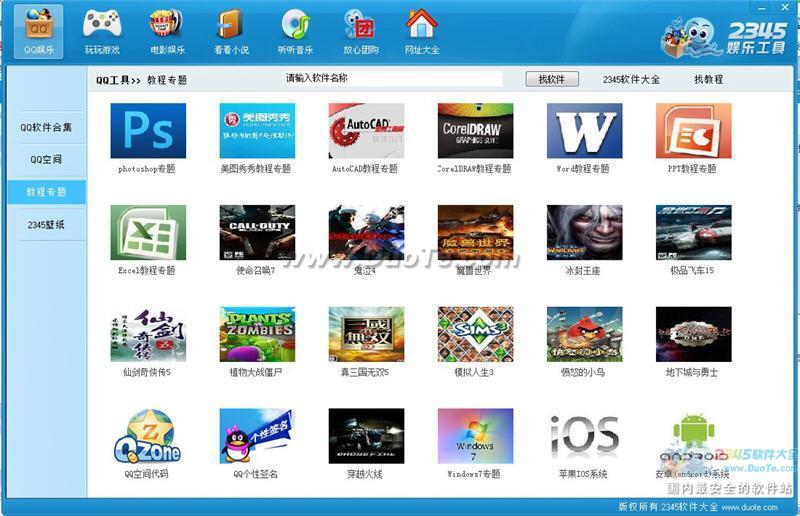
Task: Open the Word tutorial W icon
Action: click(x=585, y=131)
